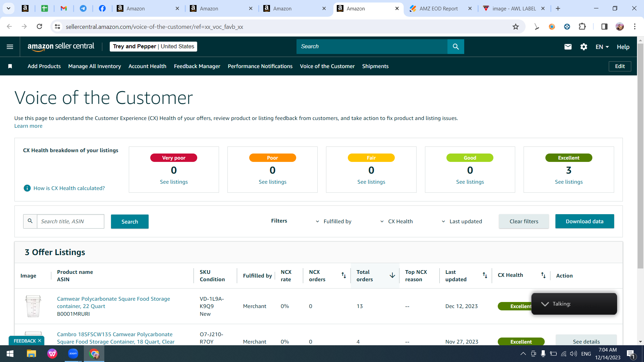This screenshot has width=644, height=362.
Task: Click into the Search title, ASIN field
Action: [x=70, y=222]
